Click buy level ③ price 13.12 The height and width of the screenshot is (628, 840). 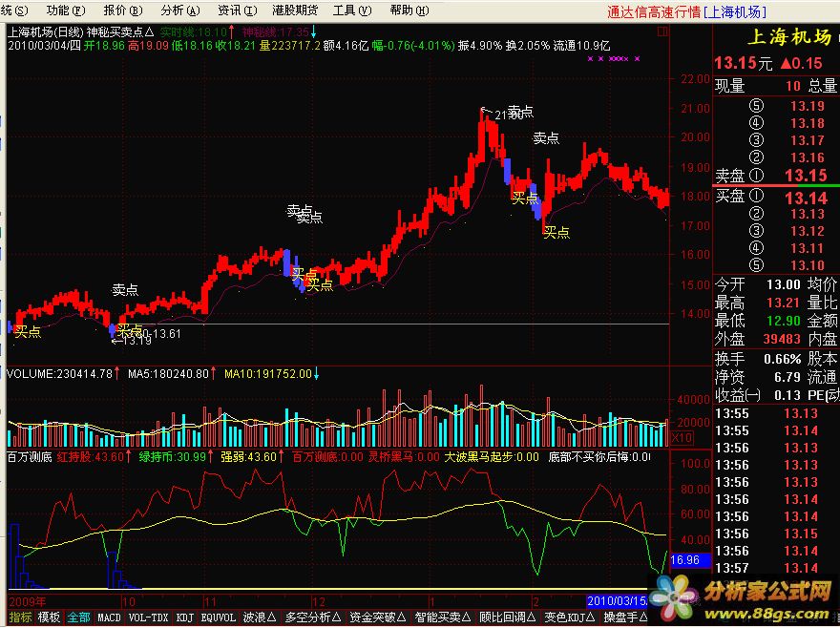point(808,231)
